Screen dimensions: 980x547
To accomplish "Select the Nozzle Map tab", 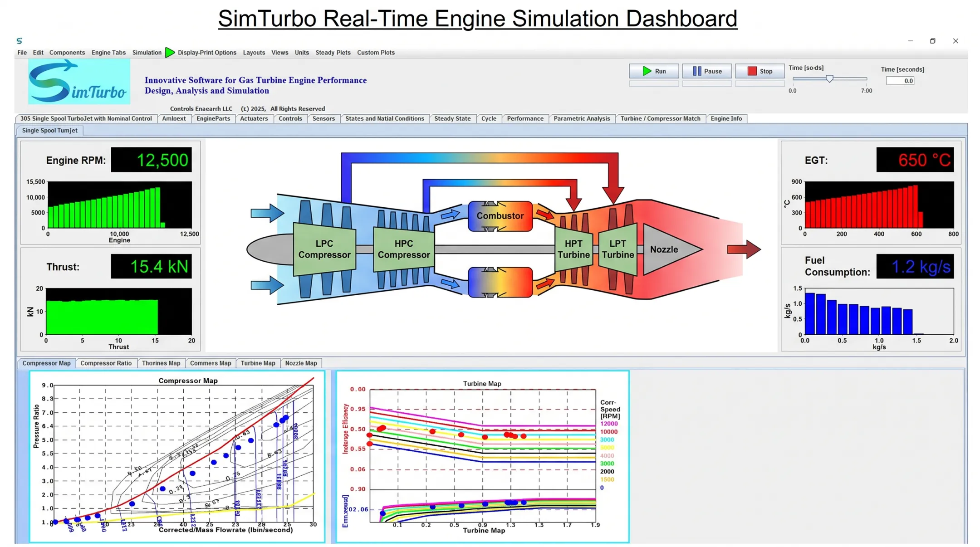I will coord(301,363).
